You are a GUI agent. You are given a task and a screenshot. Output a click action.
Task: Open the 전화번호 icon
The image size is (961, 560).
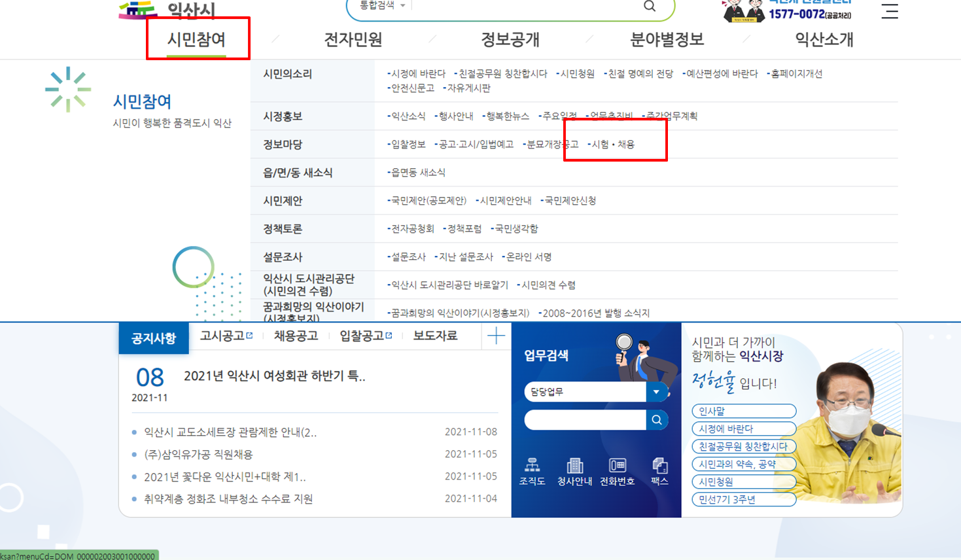tap(617, 471)
